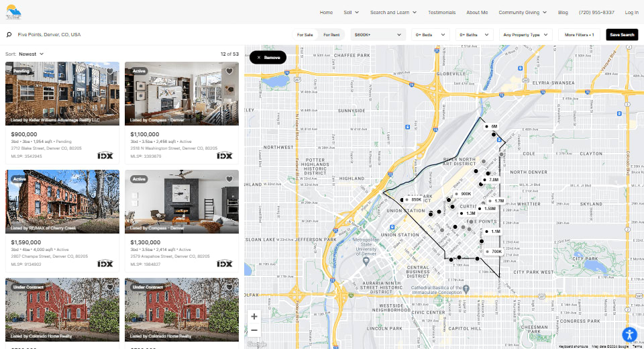Click the $1,300,000 price text
The image size is (644, 349).
click(146, 242)
